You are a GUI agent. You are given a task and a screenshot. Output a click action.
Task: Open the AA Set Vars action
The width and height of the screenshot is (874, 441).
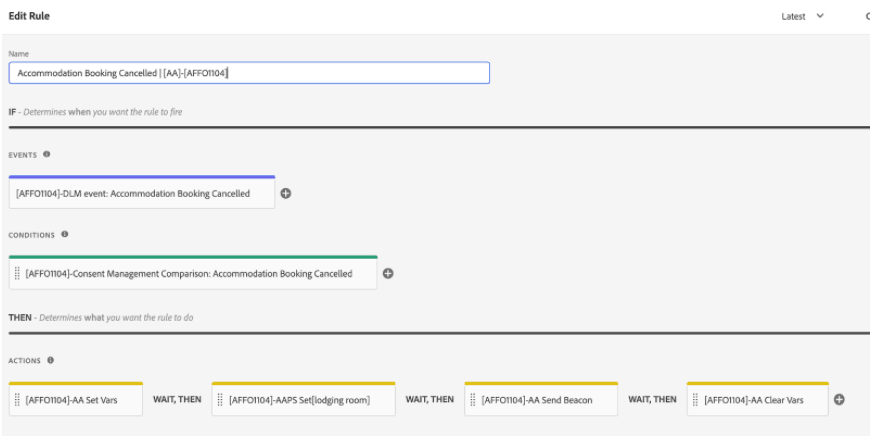[x=82, y=400]
